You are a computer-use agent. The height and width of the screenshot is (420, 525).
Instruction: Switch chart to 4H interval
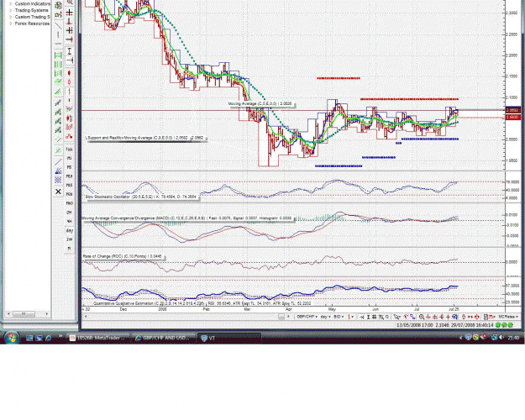[x=70, y=222]
